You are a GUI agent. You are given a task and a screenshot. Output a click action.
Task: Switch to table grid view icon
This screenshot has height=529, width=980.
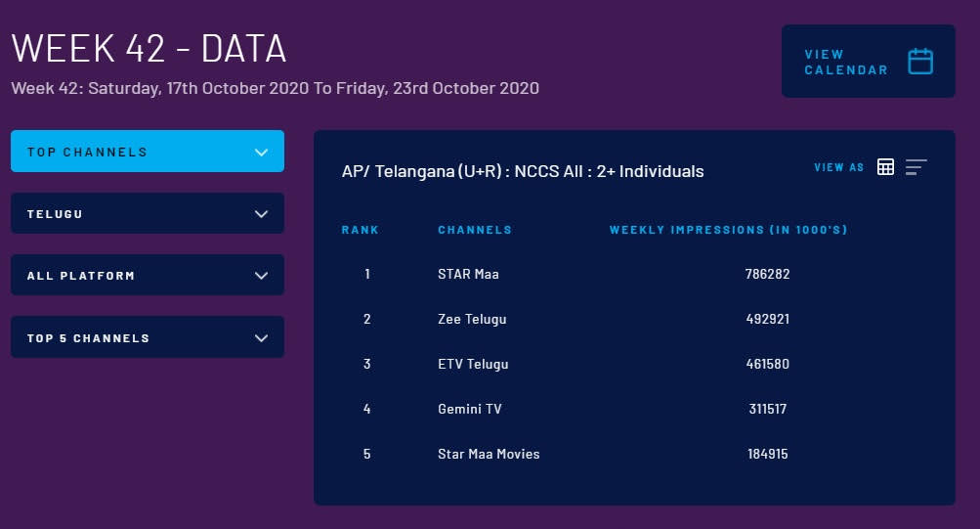click(885, 167)
